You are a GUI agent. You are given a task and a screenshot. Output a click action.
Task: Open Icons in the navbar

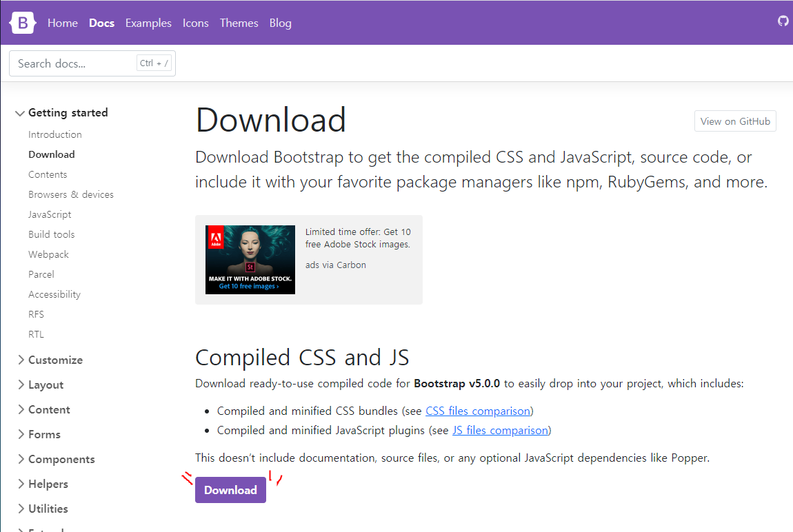tap(196, 23)
